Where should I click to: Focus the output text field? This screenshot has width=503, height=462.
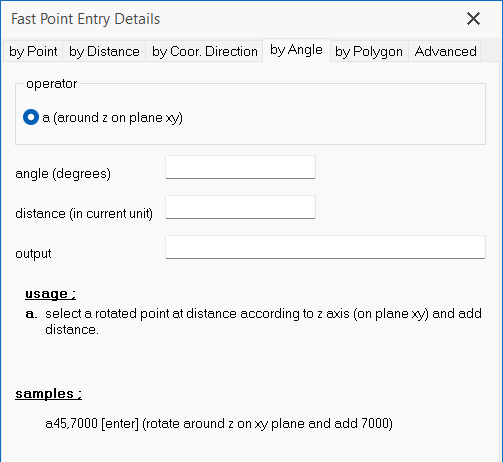pyautogui.click(x=325, y=247)
